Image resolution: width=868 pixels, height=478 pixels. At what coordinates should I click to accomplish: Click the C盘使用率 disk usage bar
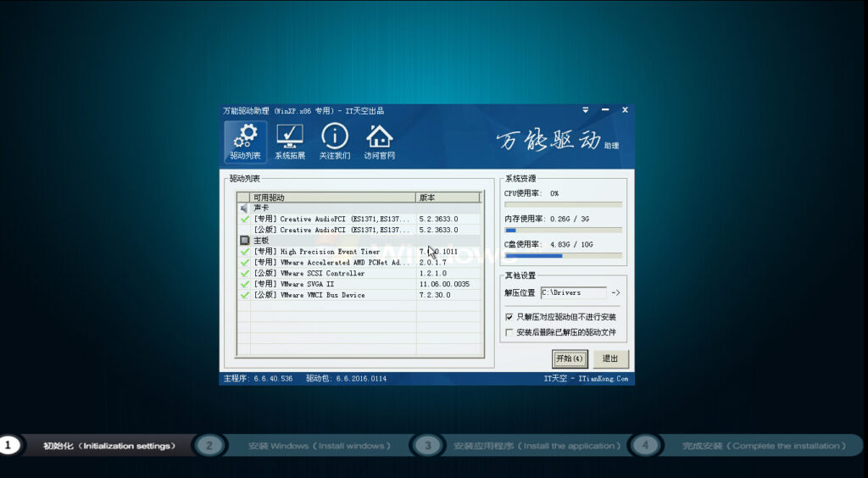[563, 256]
